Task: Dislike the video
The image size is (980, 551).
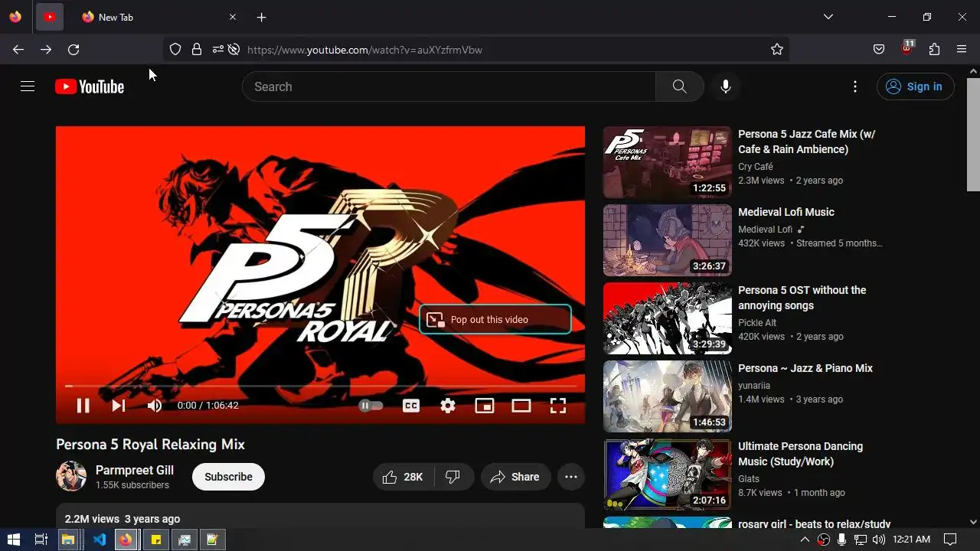Action: click(453, 477)
